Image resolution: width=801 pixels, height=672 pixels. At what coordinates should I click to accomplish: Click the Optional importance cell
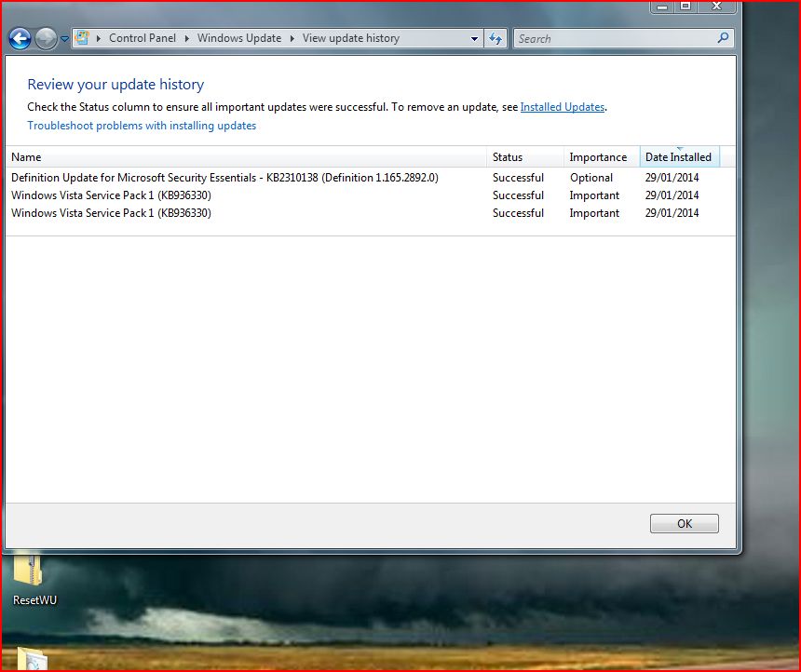[x=591, y=178]
